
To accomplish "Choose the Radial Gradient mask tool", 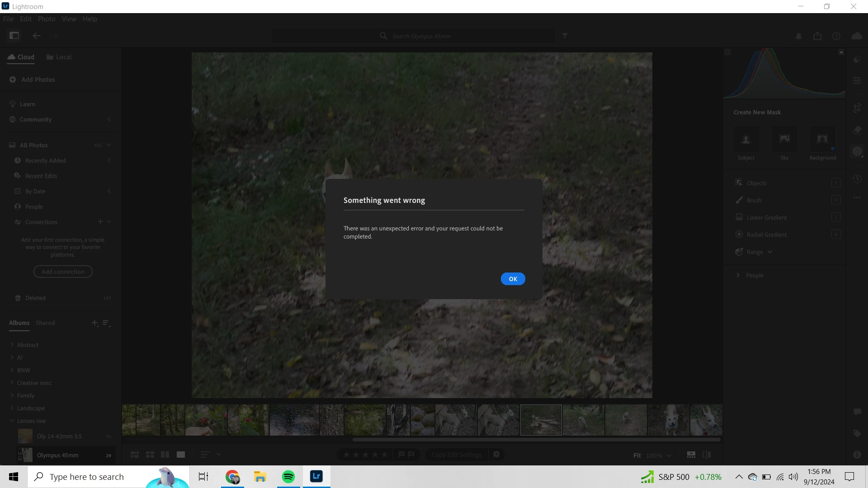I will point(766,235).
